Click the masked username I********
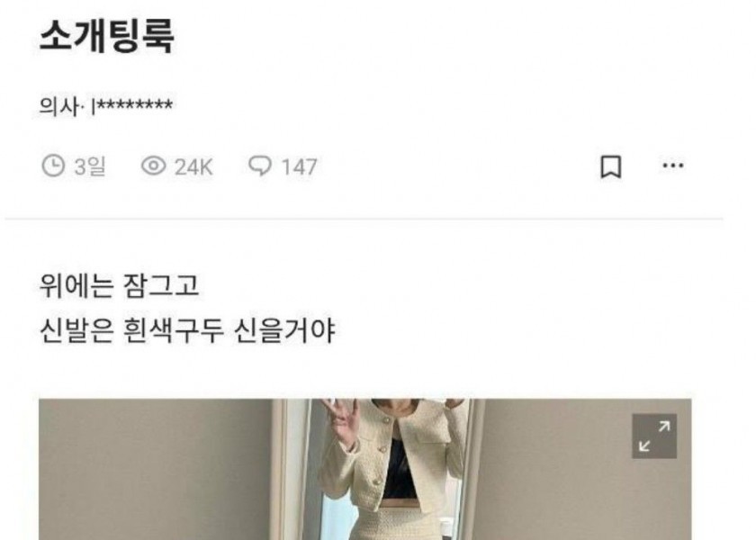 (x=132, y=106)
